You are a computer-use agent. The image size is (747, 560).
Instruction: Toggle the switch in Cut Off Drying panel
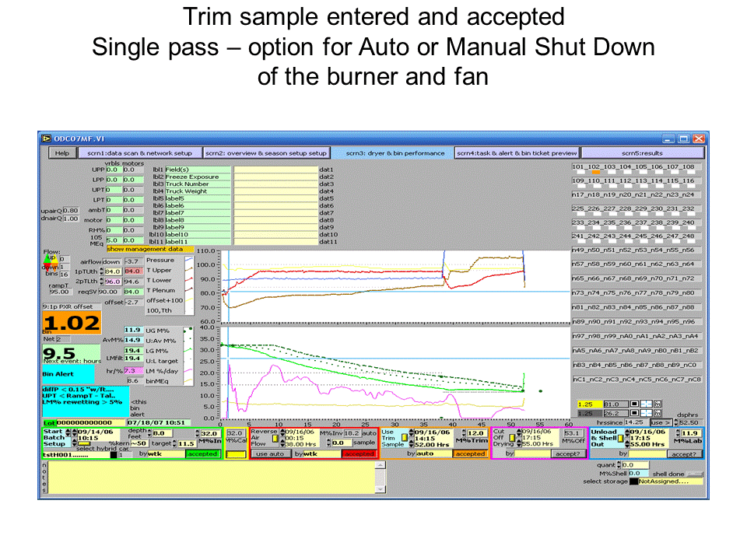512,438
